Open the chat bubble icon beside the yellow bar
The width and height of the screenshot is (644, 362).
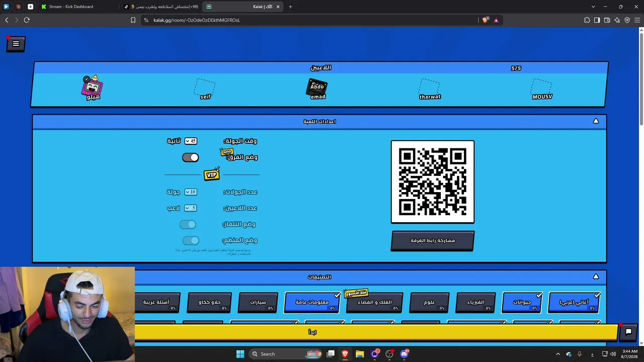point(628,332)
